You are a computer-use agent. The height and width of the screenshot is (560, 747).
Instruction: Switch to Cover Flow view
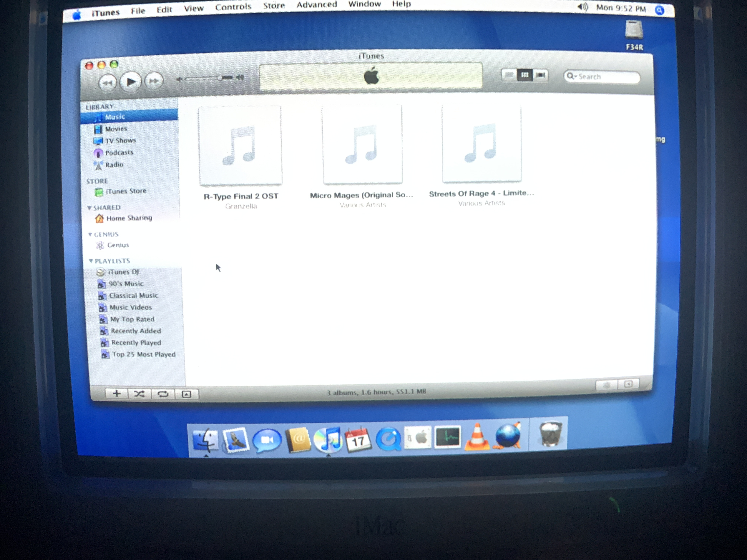pos(540,75)
